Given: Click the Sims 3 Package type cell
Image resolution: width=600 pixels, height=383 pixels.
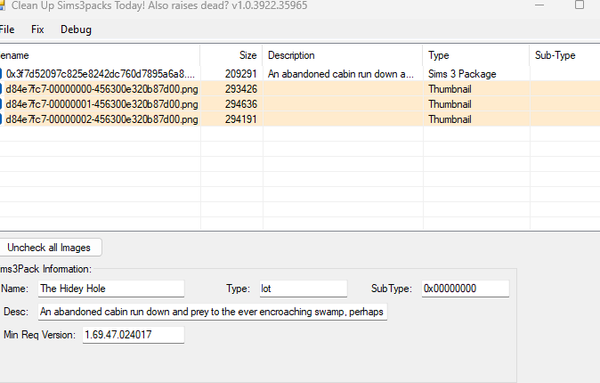Looking at the screenshot, I should (x=462, y=74).
